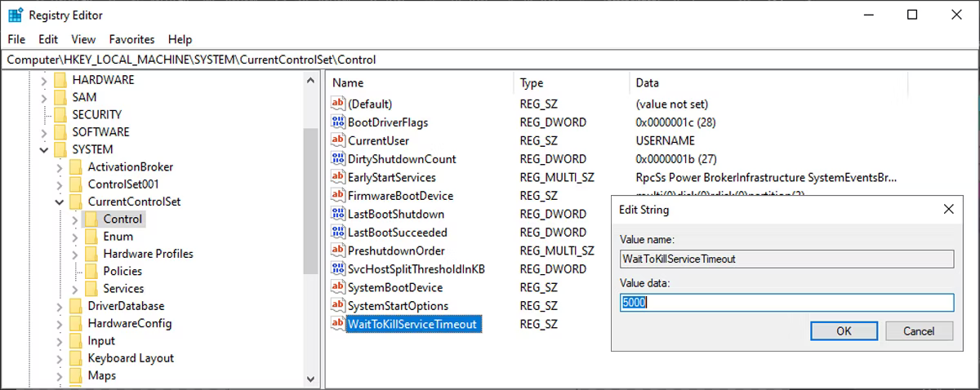Screen dimensions: 980x390
Task: Click tree pane scrollbar up arrow
Action: (x=310, y=80)
